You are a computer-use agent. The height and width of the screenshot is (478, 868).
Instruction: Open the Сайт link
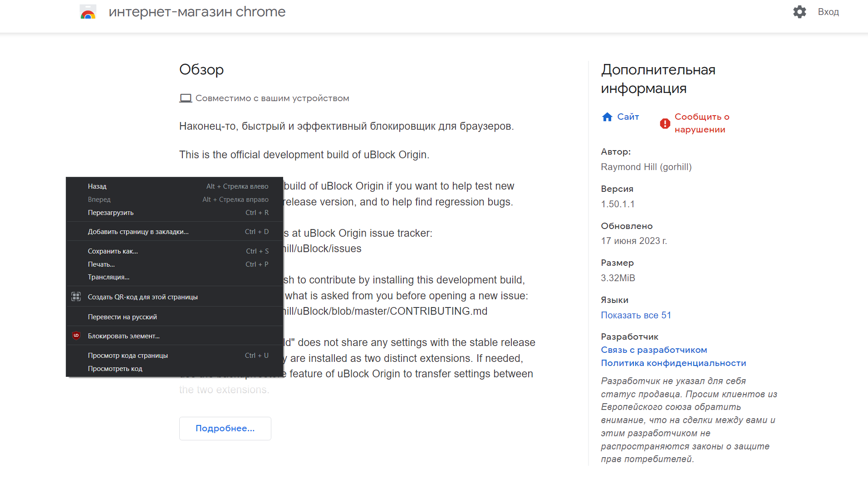tap(628, 117)
